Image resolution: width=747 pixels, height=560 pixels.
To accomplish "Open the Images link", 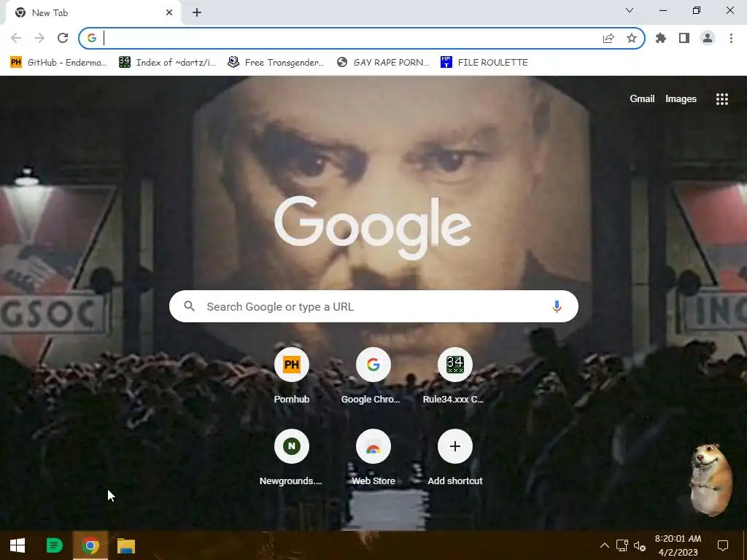I will [x=681, y=99].
